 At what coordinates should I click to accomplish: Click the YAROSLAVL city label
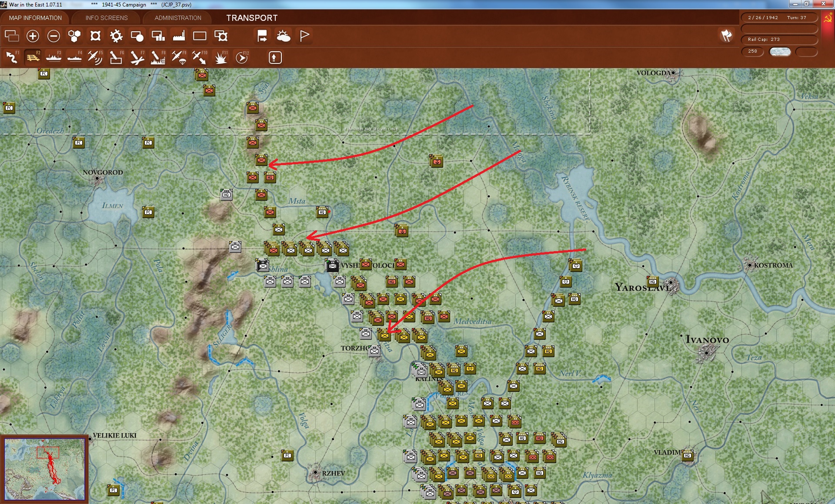(x=642, y=287)
